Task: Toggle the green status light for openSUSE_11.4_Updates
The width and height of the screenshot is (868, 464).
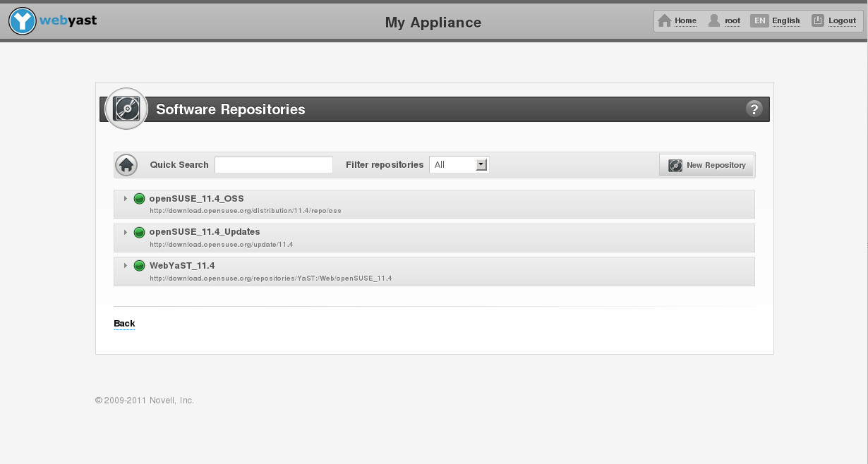Action: (139, 232)
